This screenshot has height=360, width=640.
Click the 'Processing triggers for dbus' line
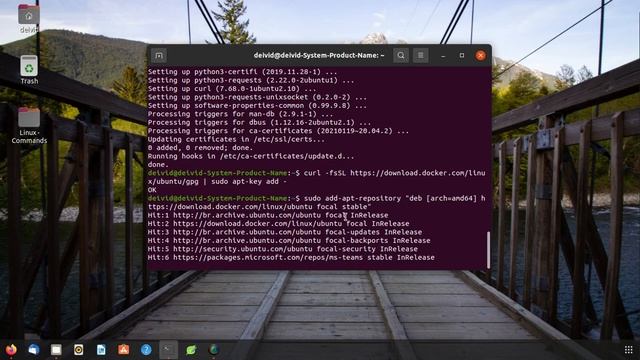259,122
